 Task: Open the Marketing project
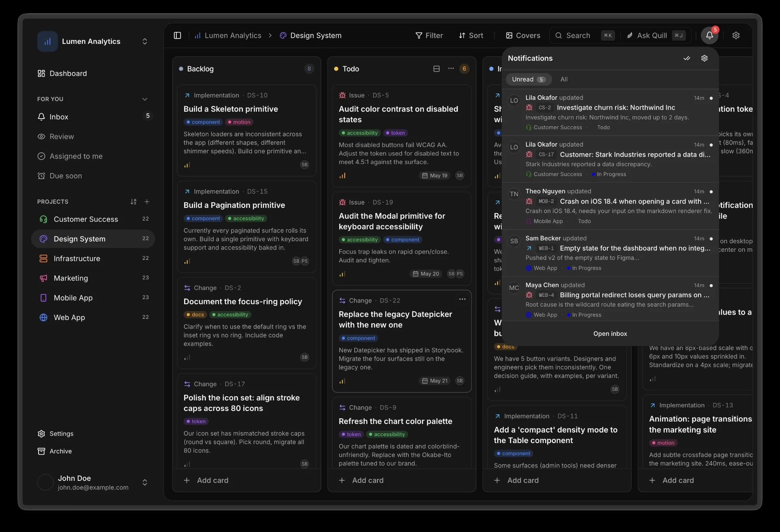(x=93, y=278)
